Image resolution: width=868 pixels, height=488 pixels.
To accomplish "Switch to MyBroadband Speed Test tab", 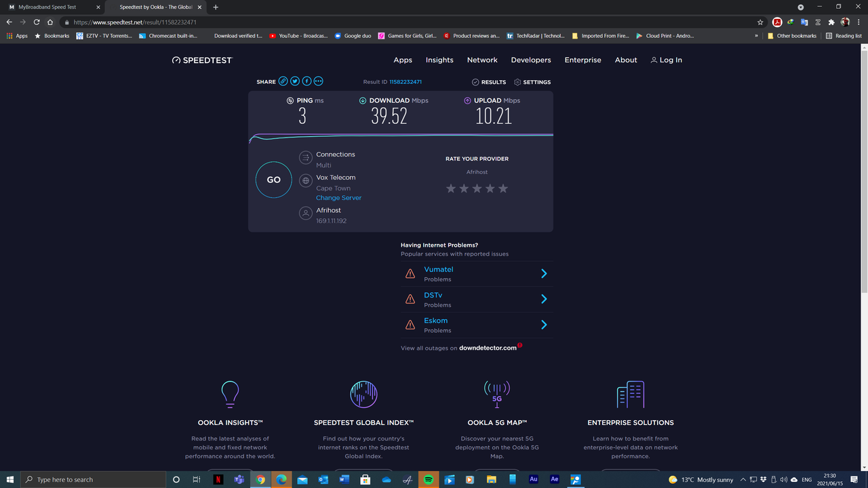I will pos(53,7).
